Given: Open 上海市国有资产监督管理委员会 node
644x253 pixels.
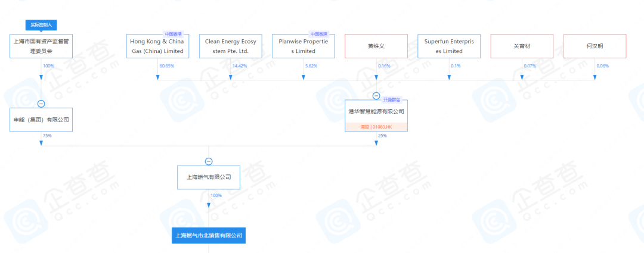Looking at the screenshot, I should point(41,46).
